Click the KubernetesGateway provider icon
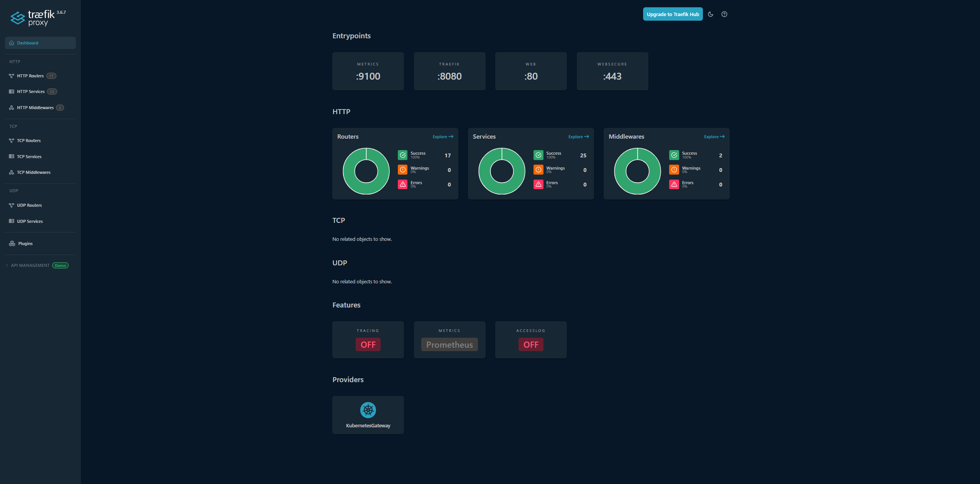This screenshot has height=484, width=980. [368, 409]
